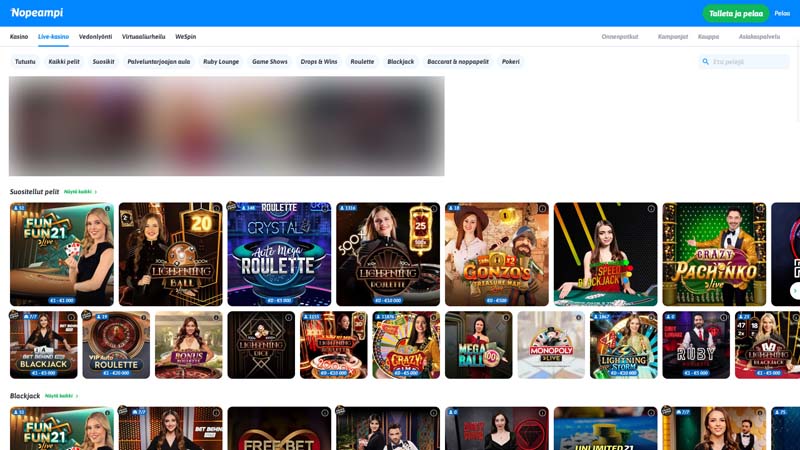Launch Ruby Roulette game thumbnail
This screenshot has height=450, width=800.
click(x=696, y=345)
